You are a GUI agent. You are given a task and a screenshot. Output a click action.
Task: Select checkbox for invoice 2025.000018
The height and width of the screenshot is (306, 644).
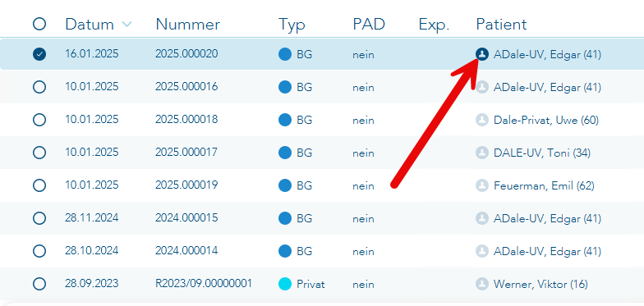pyautogui.click(x=39, y=120)
